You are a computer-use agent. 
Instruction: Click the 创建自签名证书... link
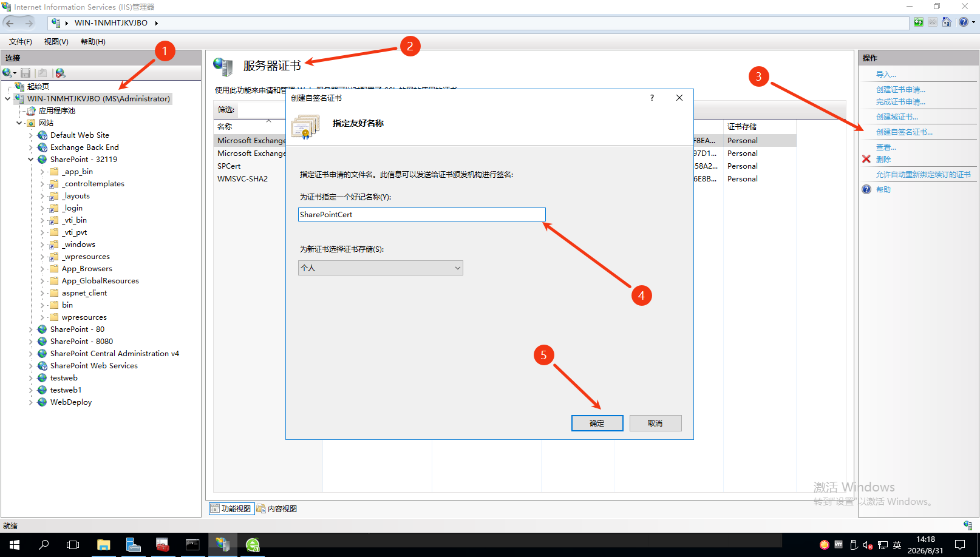[904, 132]
